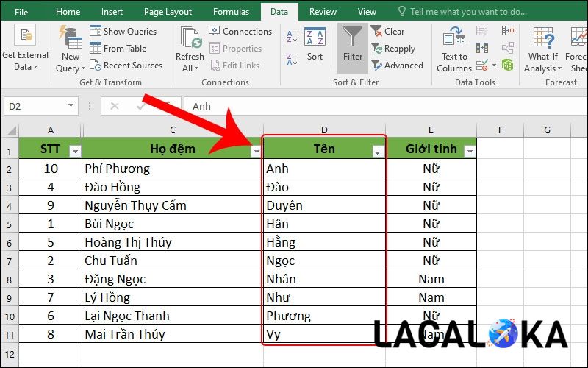The width and height of the screenshot is (588, 368).
Task: Open the custom Sort dialog
Action: point(315,44)
